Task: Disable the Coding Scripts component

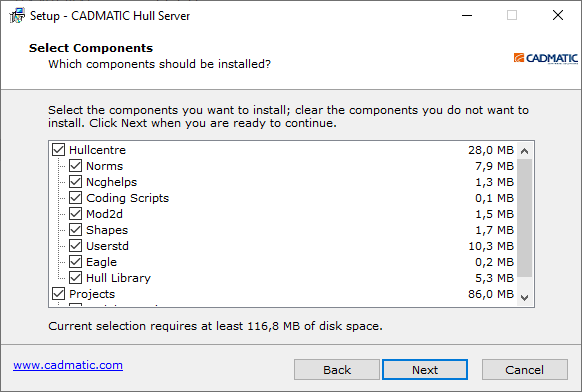Action: coord(75,197)
